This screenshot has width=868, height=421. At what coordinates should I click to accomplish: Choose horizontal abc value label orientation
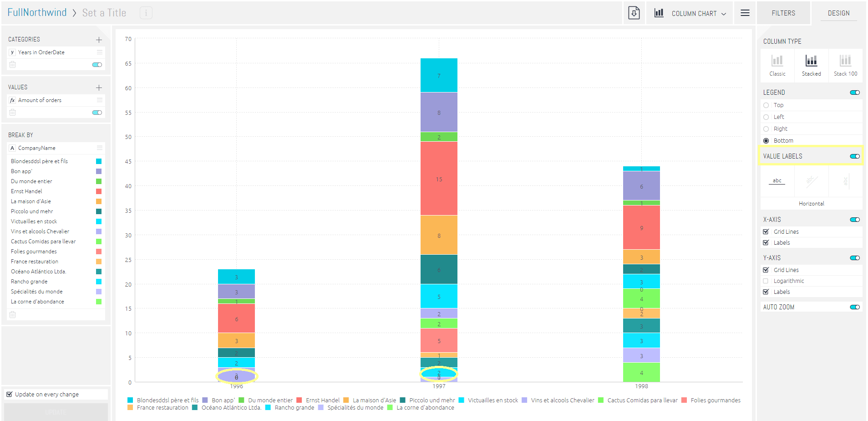coord(777,181)
